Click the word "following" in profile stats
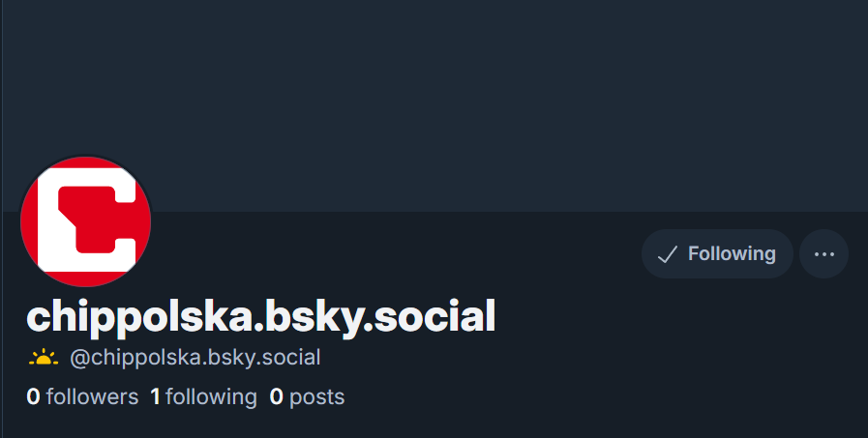The height and width of the screenshot is (438, 868). pos(211,396)
